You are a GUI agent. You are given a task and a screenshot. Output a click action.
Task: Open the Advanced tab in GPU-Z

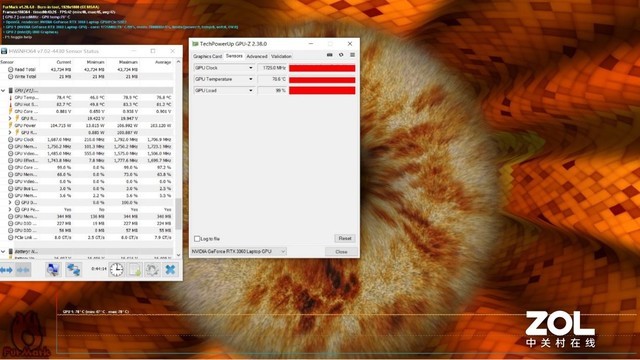257,56
